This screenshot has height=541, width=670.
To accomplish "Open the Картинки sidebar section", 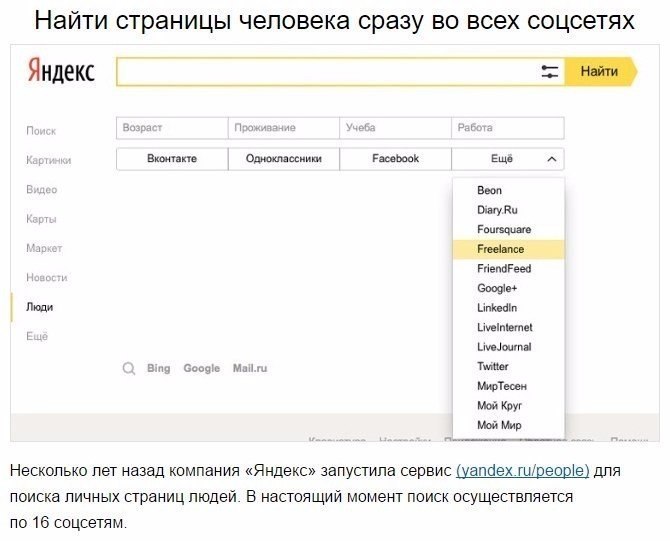I will tap(48, 160).
